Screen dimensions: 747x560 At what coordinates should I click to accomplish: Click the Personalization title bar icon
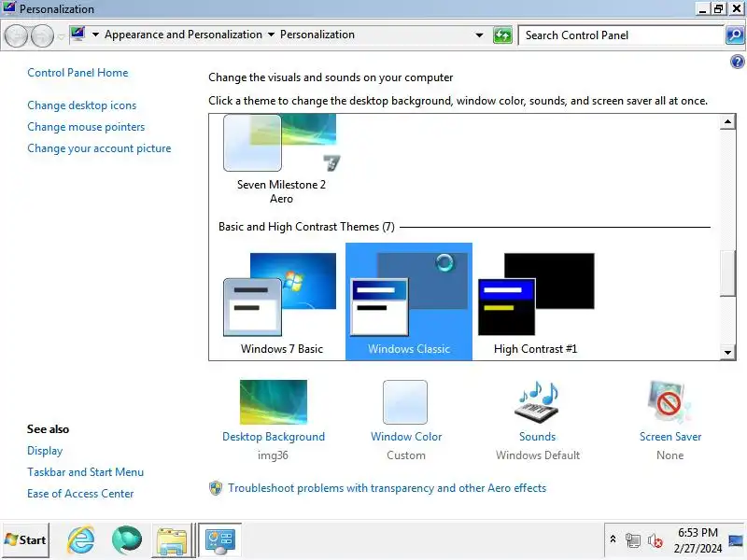[x=9, y=8]
